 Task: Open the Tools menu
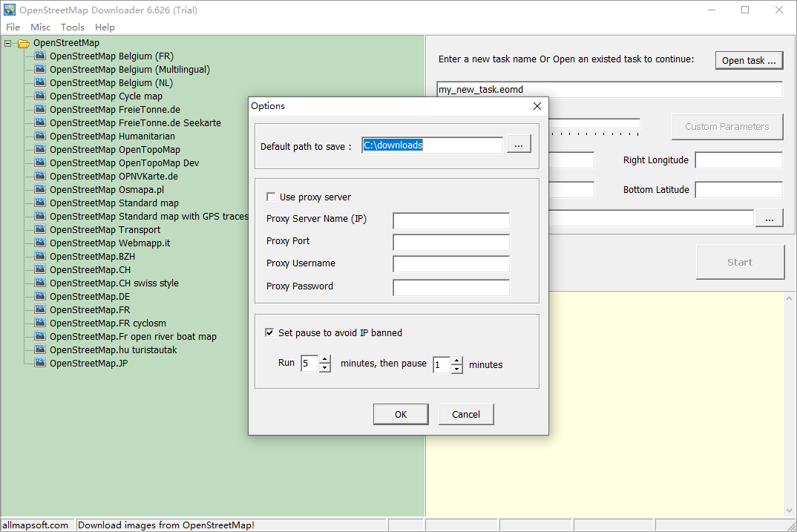(x=72, y=27)
